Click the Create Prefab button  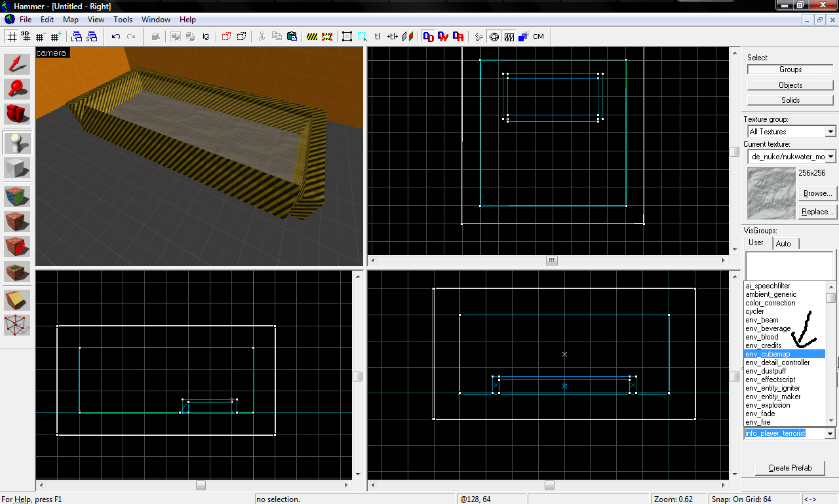790,468
